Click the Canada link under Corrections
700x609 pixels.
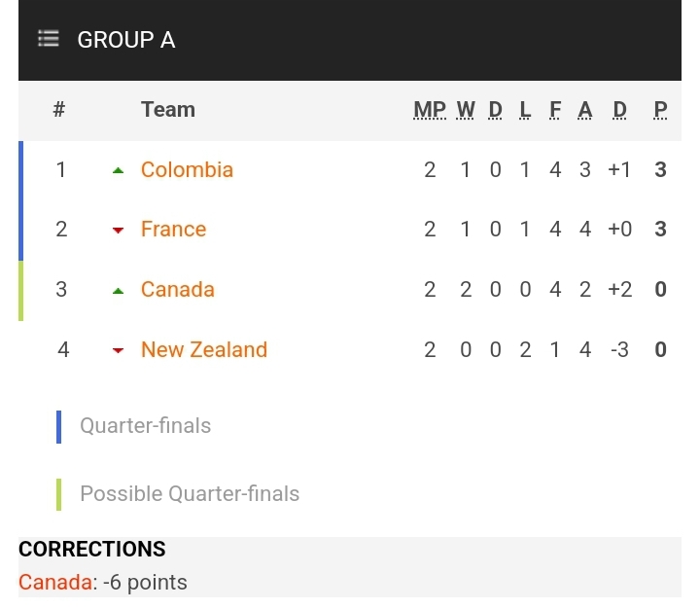55,582
